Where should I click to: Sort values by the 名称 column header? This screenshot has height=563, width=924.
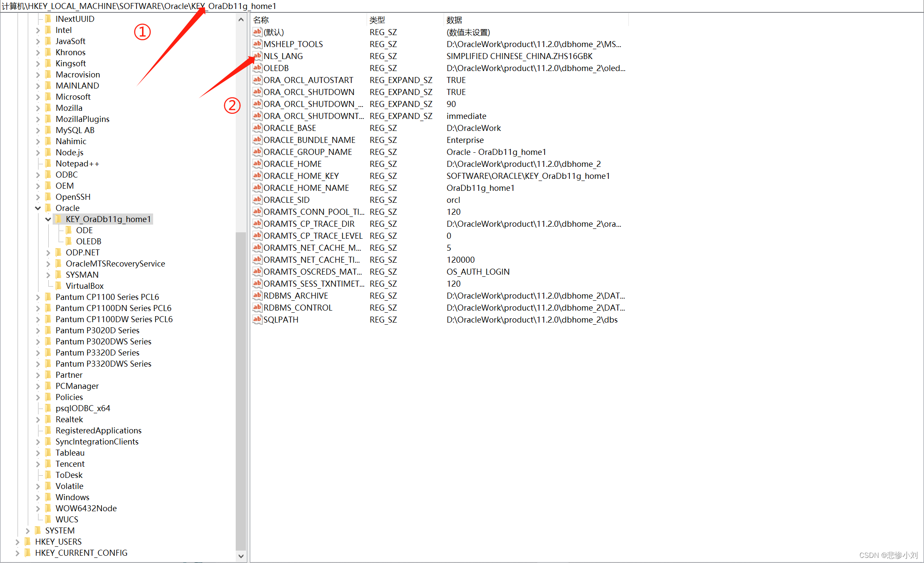[261, 20]
